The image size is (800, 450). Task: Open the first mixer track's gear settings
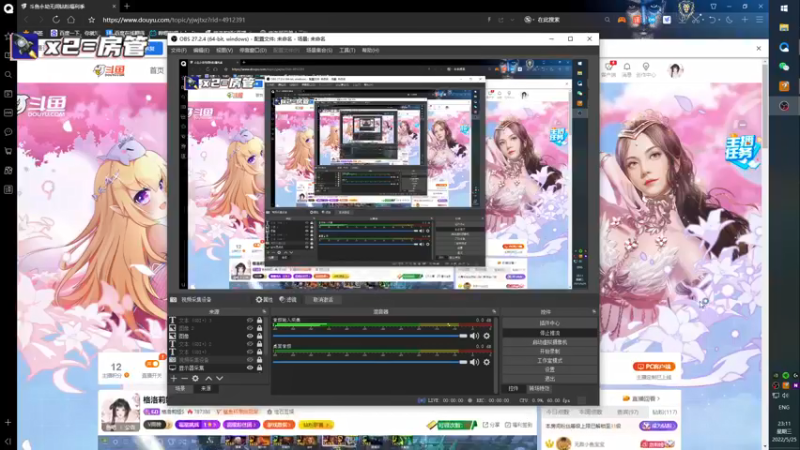(x=487, y=336)
